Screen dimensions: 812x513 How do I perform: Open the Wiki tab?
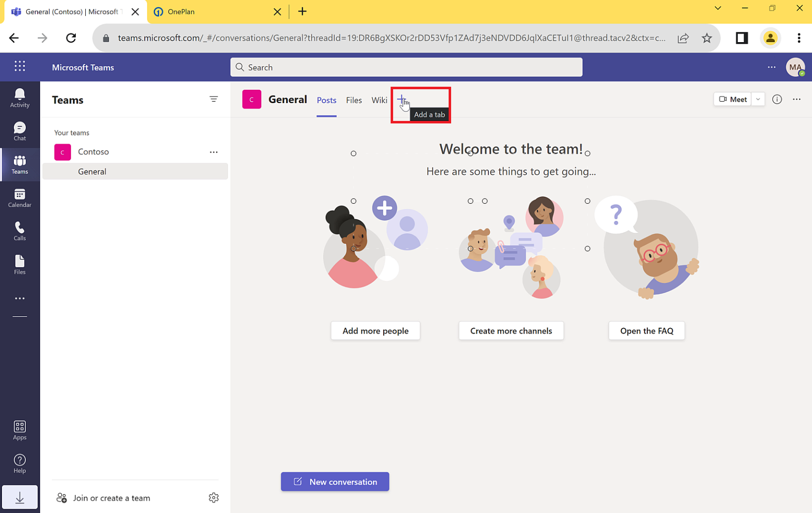click(x=379, y=100)
